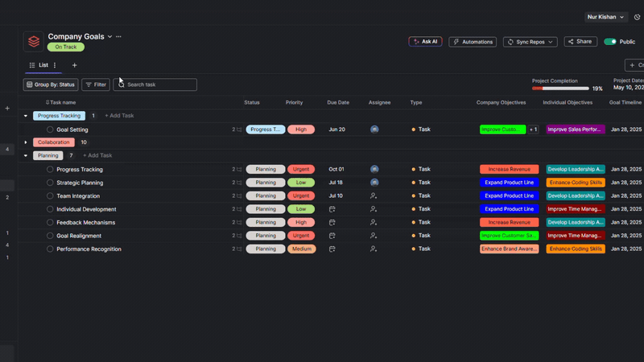
Task: Mark Progress Tracking task as complete
Action: 50,169
